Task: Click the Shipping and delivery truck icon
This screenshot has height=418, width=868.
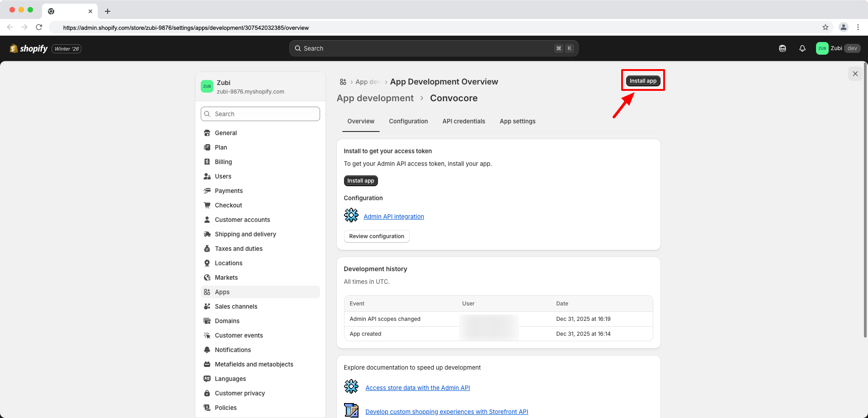Action: (207, 234)
